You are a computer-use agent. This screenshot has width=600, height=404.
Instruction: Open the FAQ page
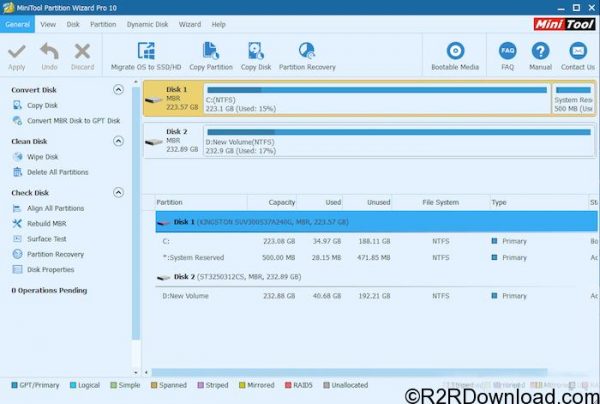[x=507, y=56]
